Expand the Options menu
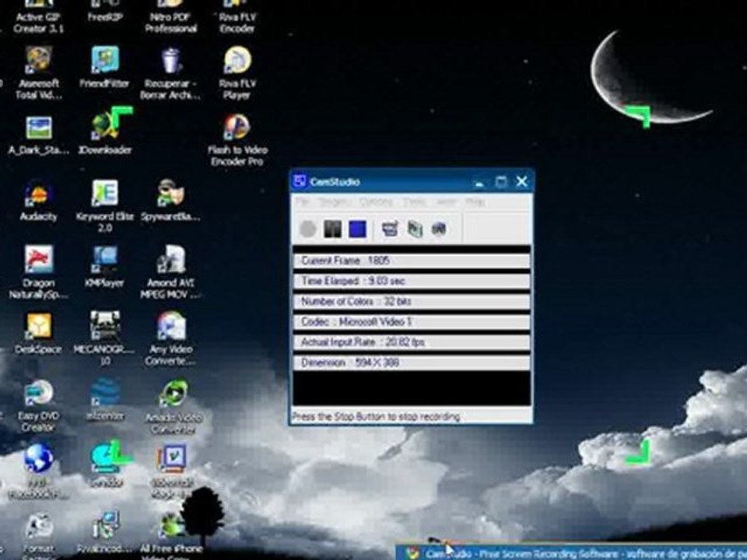The height and width of the screenshot is (560, 747). point(376,201)
